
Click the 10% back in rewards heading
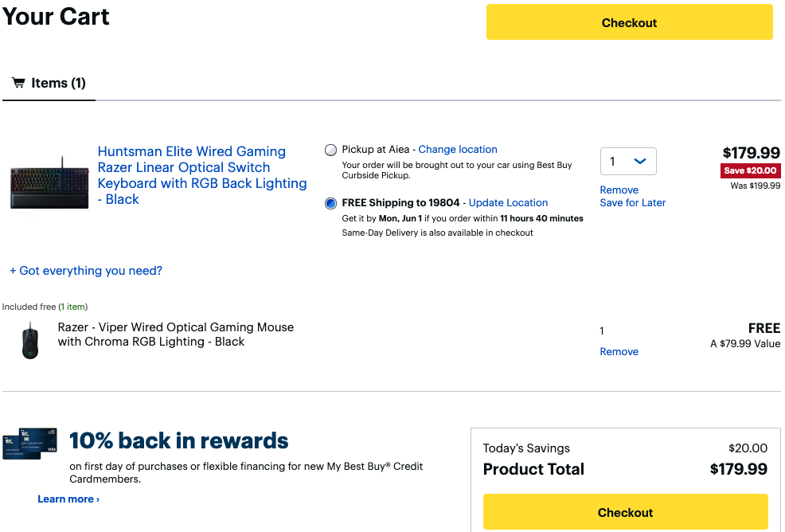(x=179, y=441)
